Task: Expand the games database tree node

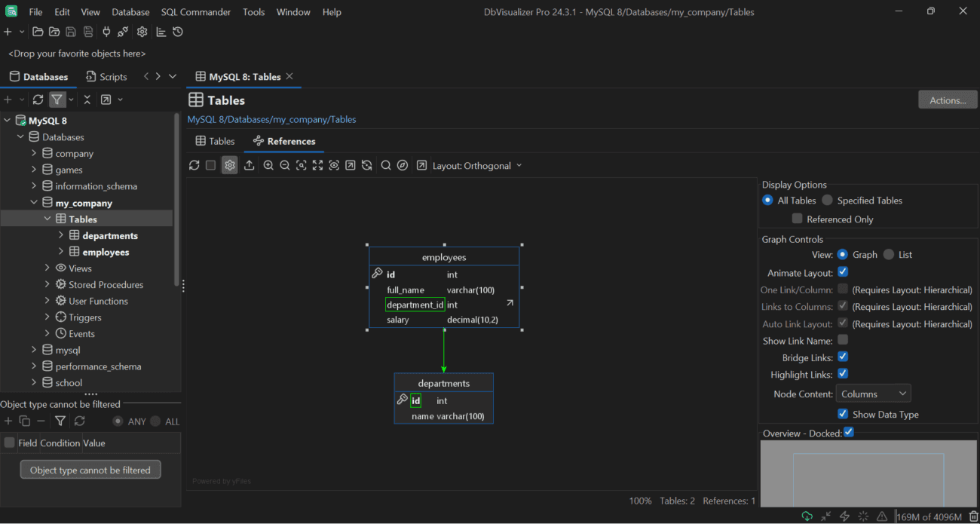Action: (34, 170)
